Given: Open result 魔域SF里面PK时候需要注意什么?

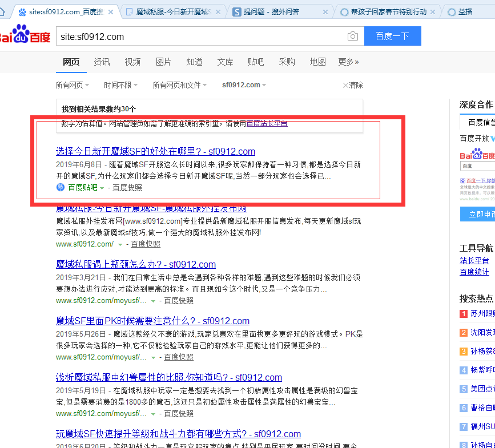Looking at the screenshot, I should coord(152,321).
